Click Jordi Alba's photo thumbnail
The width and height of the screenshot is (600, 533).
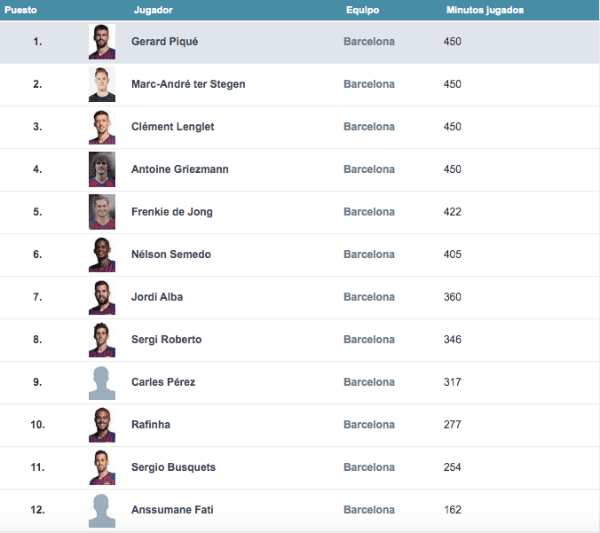102,297
